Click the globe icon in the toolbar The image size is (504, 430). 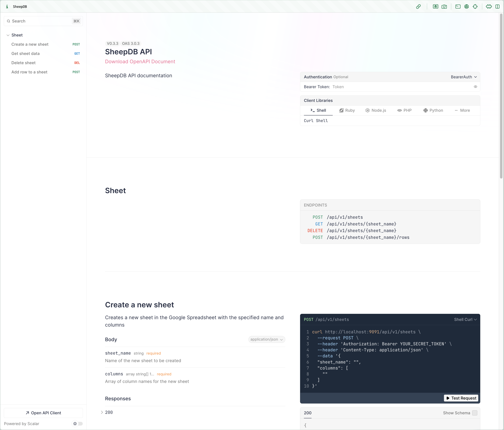(466, 7)
